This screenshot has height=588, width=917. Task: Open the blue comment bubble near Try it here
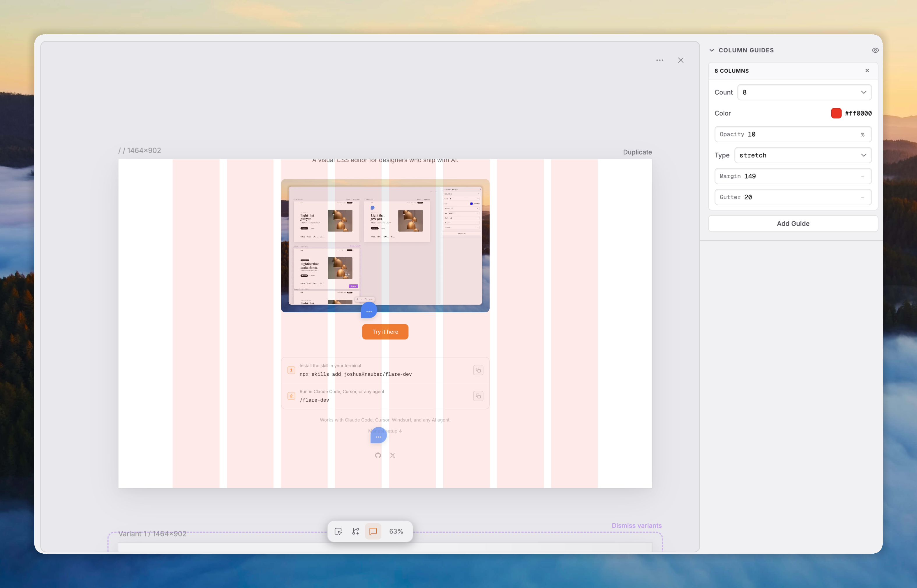click(369, 311)
